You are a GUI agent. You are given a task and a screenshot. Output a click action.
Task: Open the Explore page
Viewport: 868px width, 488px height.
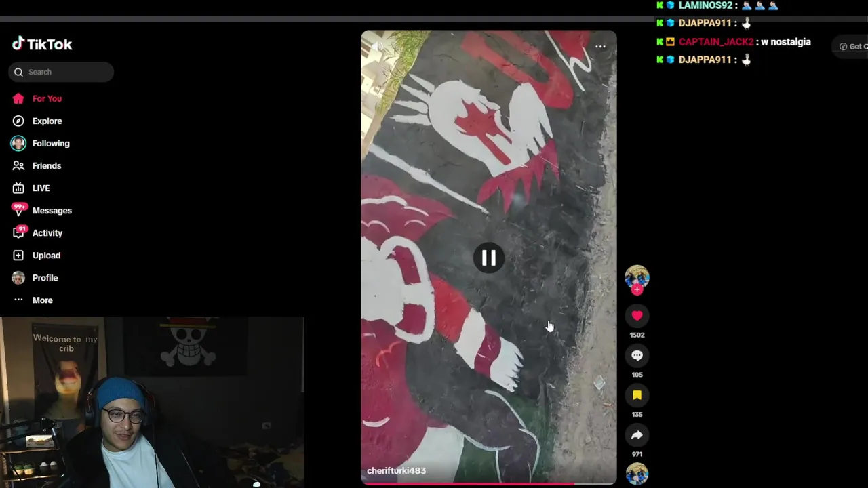[x=47, y=121]
